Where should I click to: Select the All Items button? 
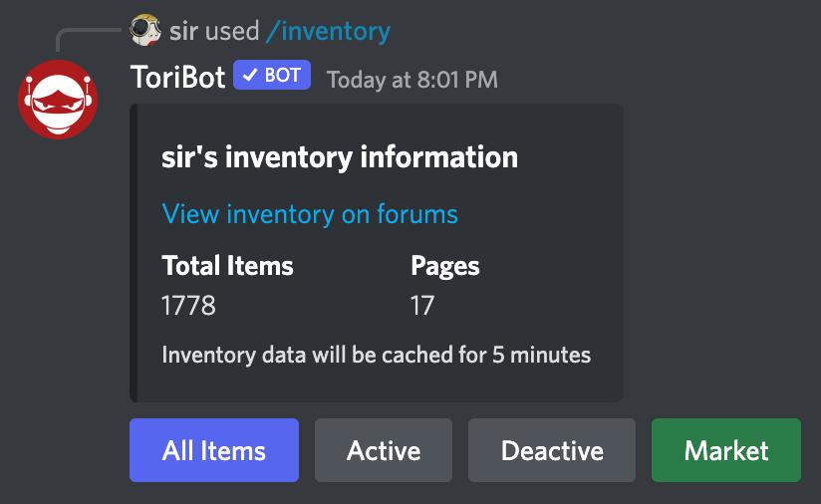point(214,450)
